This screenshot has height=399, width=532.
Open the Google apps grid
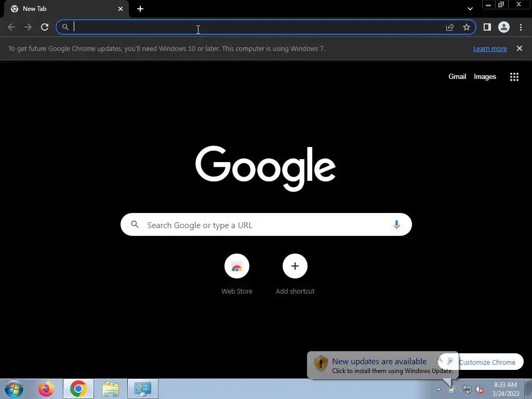coord(514,77)
